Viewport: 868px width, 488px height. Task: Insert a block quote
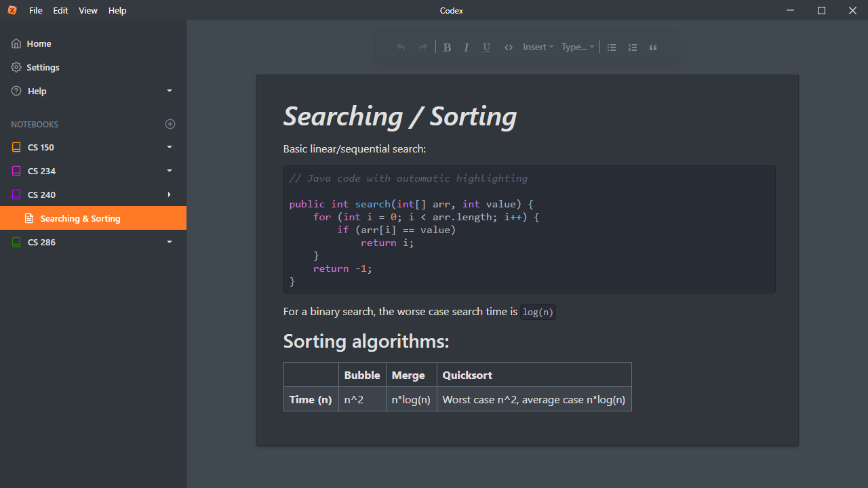click(653, 47)
